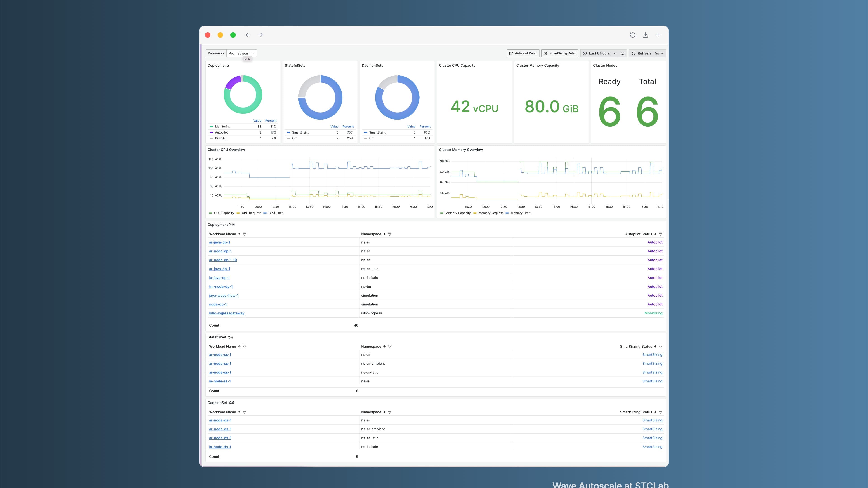
Task: Sort Deployment table by Namespace arrow
Action: pos(384,234)
